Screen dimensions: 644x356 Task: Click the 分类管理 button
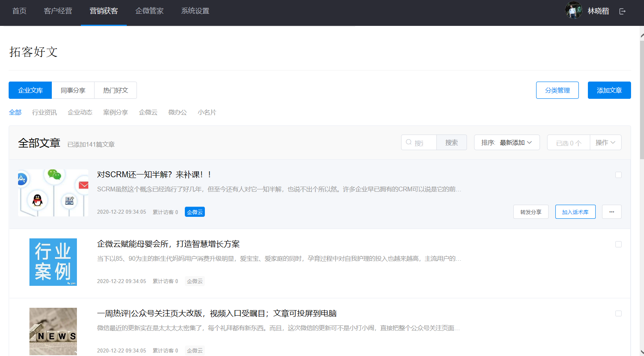click(557, 90)
